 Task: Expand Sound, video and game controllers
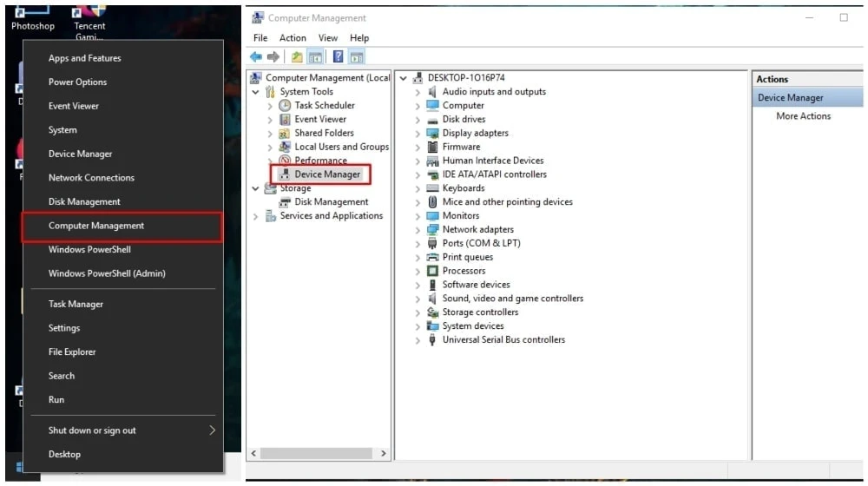point(418,299)
